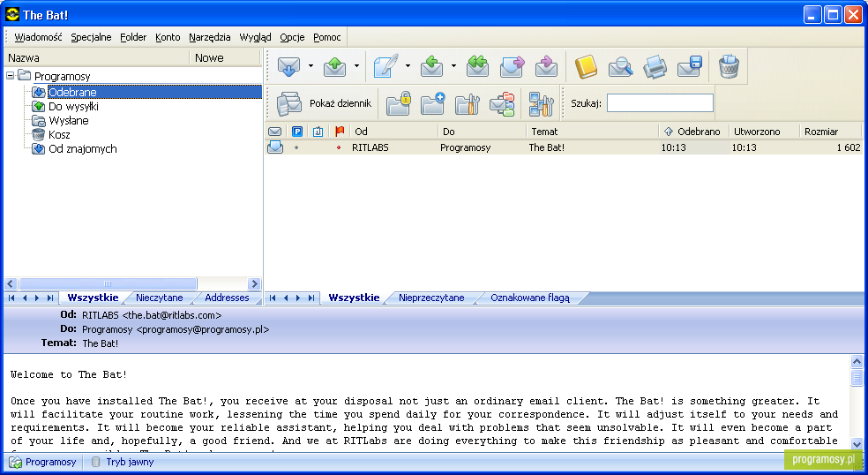Delete message using trash bin icon

[x=729, y=66]
